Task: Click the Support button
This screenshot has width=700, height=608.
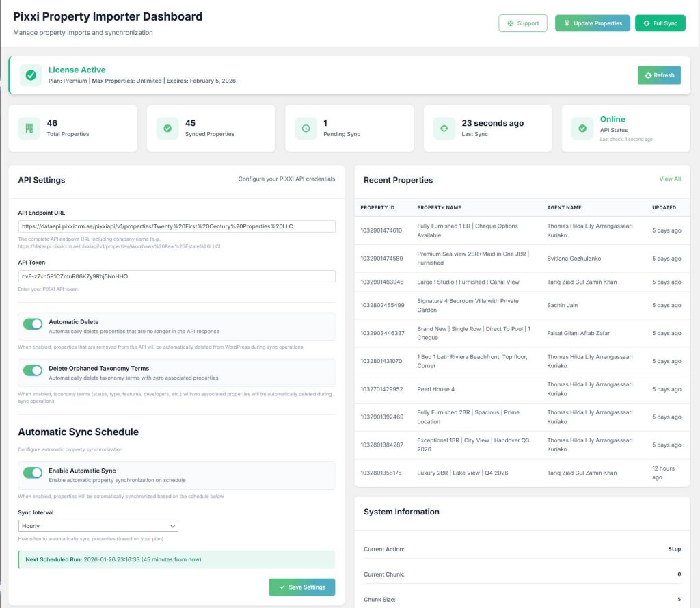Action: click(522, 23)
